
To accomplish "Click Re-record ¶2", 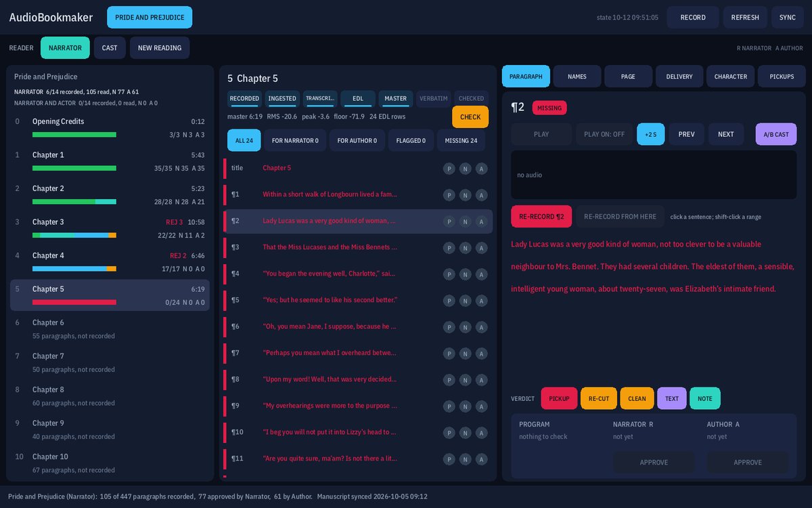I will pyautogui.click(x=541, y=217).
